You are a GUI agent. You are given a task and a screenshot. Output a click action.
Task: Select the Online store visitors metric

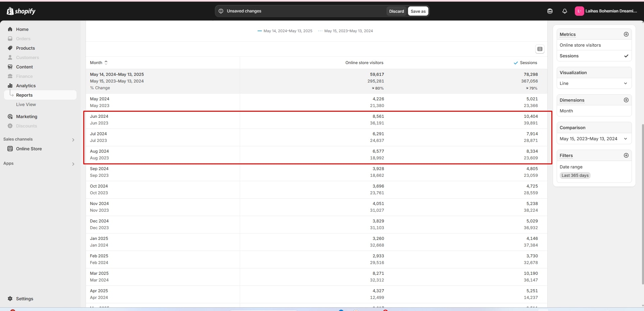pos(580,45)
